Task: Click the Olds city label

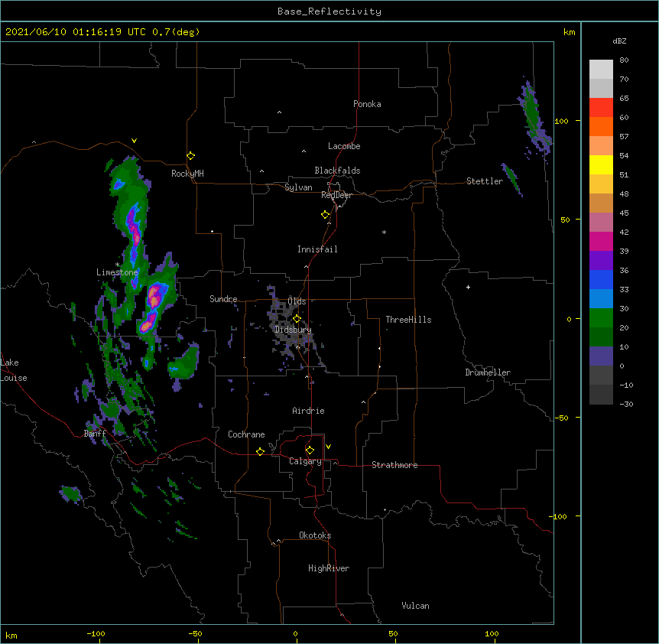Action: pos(297,301)
